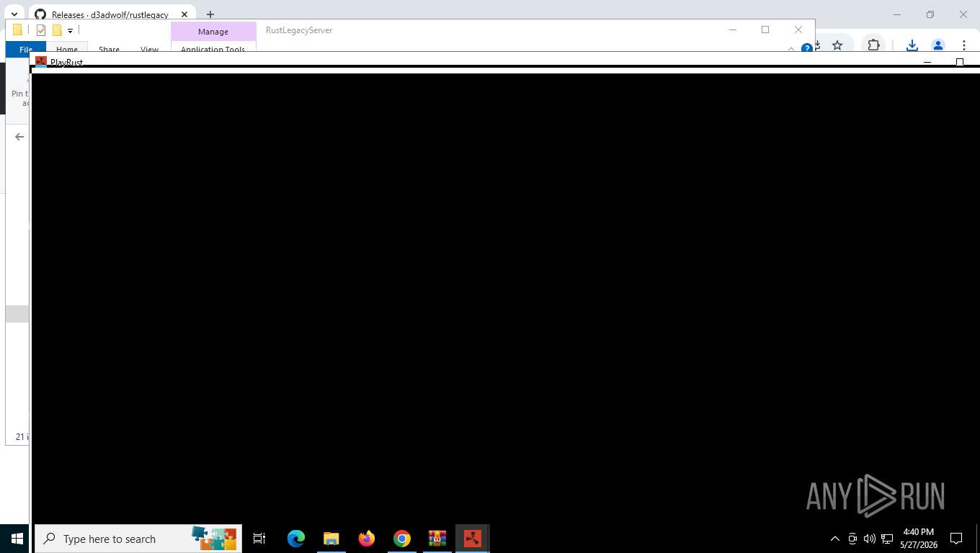Bookmark this page with star icon
980x553 pixels.
tap(837, 45)
